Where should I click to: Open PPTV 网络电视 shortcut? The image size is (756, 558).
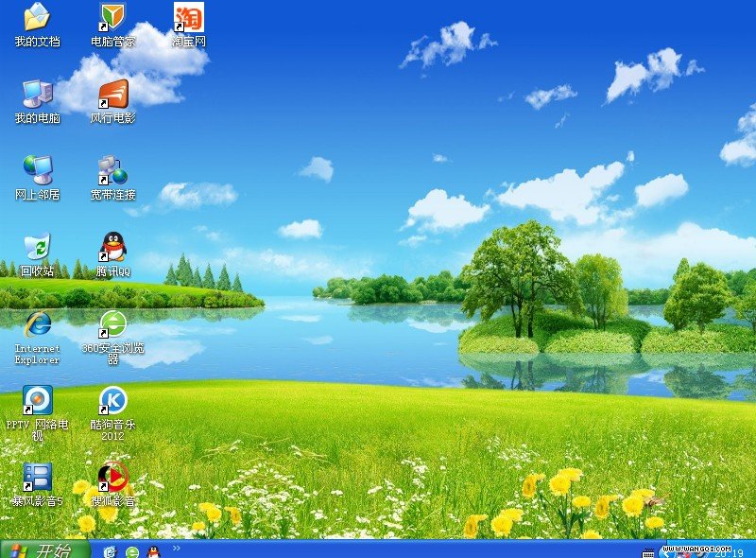37,401
